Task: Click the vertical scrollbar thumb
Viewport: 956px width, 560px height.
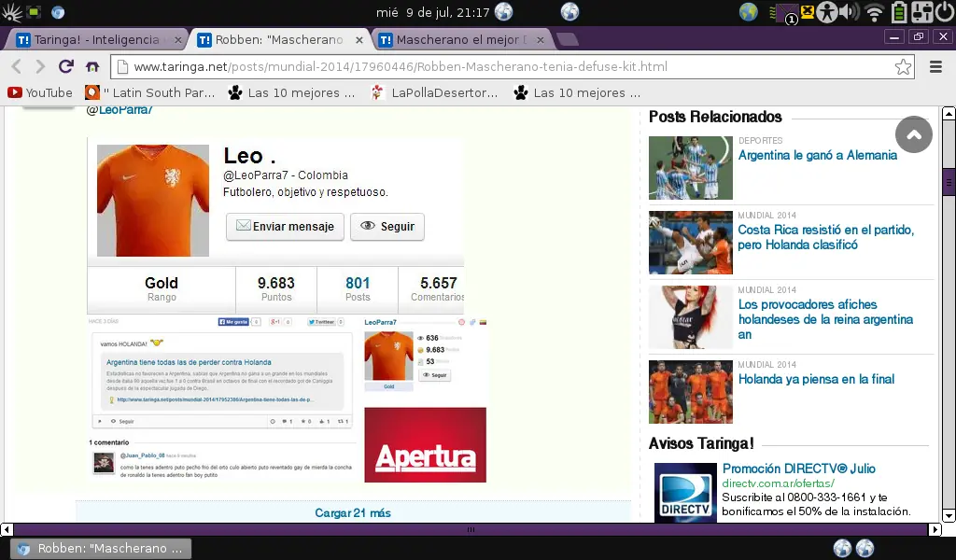Action: (949, 181)
